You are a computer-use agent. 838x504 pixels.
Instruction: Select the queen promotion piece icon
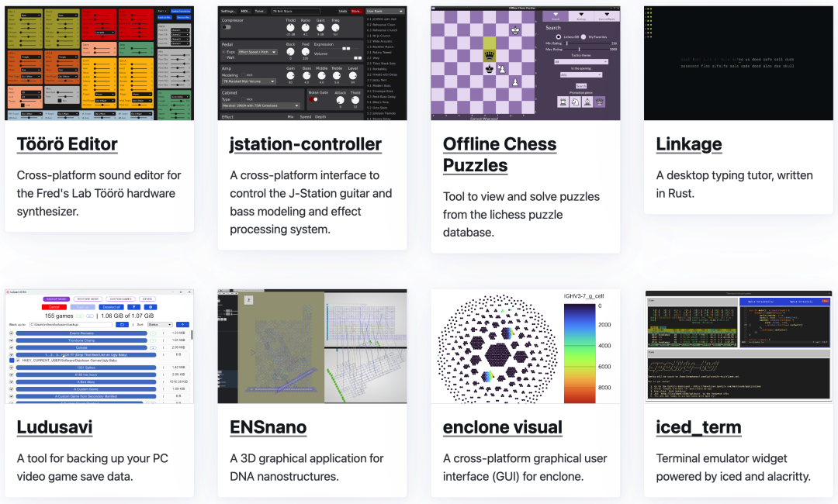tap(600, 102)
